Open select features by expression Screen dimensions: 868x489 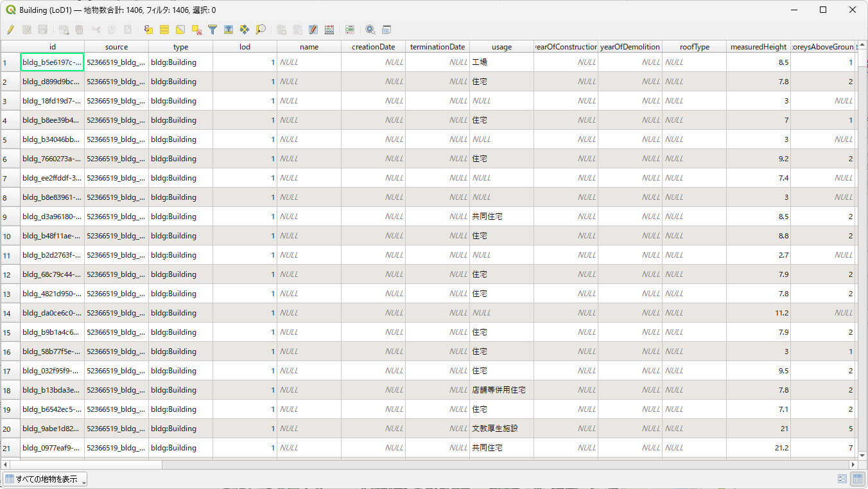tap(148, 30)
